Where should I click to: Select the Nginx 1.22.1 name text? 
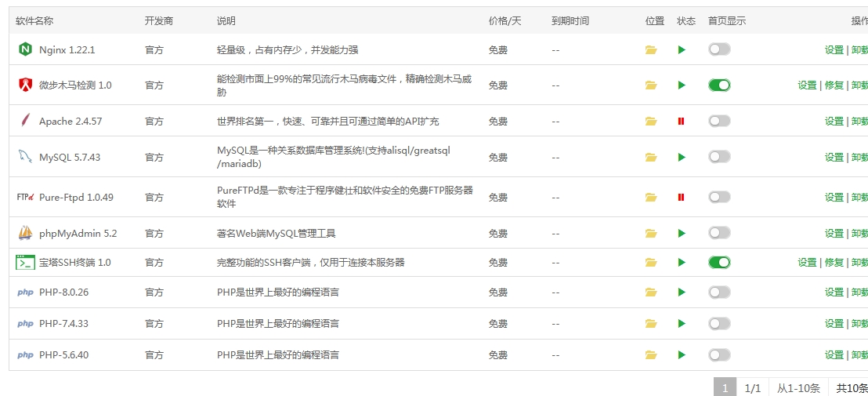[67, 50]
